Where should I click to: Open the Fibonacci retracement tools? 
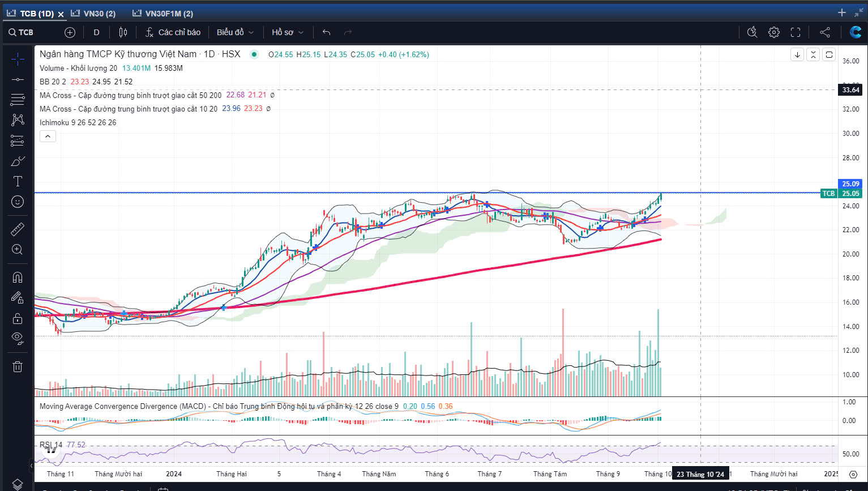(18, 100)
